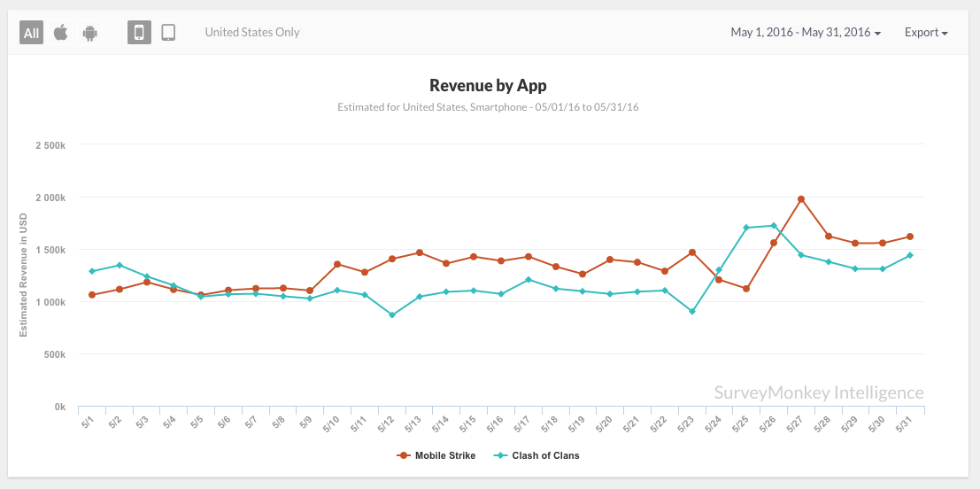This screenshot has width=980, height=489.
Task: Click the 5/27 x-axis date label
Action: 795,423
